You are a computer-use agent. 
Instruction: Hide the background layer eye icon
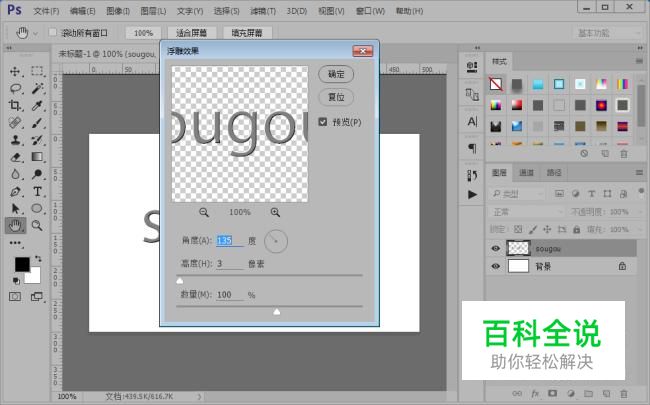[x=496, y=266]
